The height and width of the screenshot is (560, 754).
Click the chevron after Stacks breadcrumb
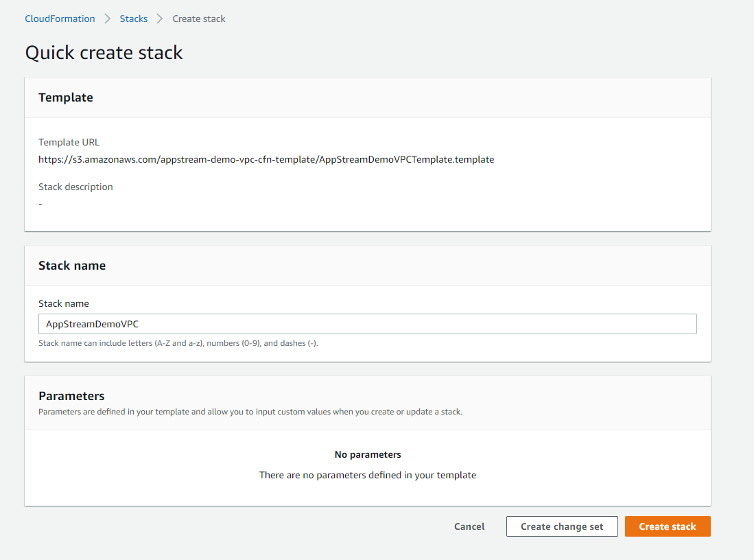pos(160,19)
